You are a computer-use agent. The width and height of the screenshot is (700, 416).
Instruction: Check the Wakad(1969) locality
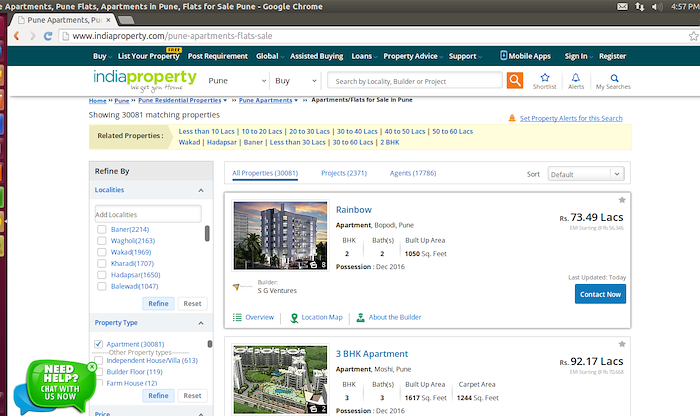[x=102, y=252]
